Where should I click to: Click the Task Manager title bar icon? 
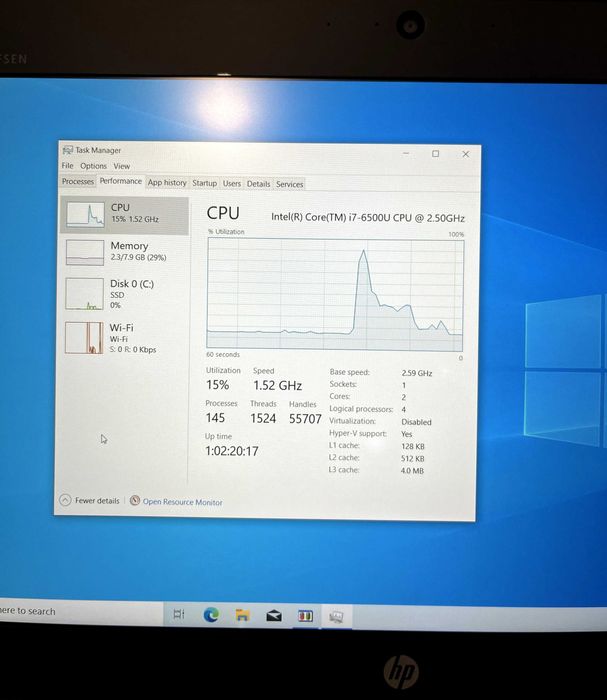click(x=68, y=150)
